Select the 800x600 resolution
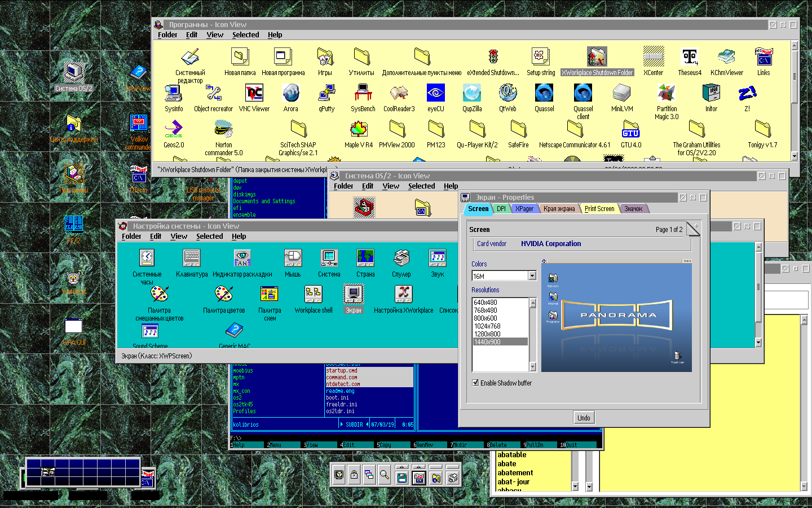 tap(500, 318)
